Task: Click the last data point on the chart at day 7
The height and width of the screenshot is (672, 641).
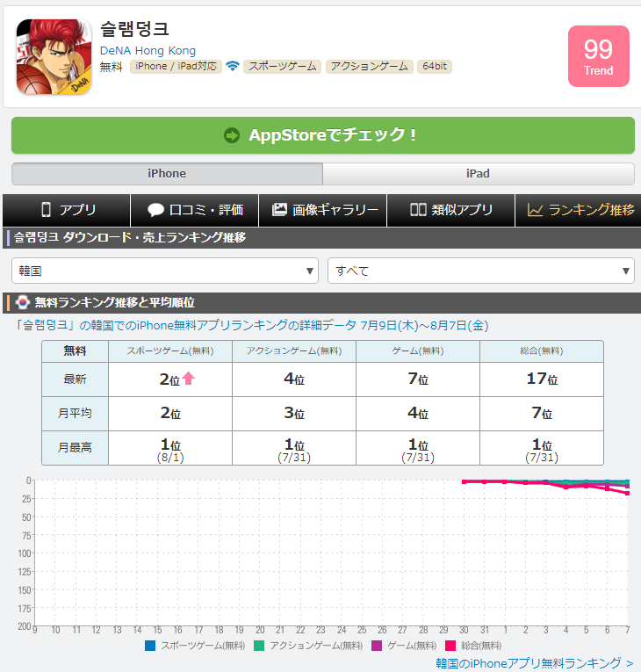Action: click(627, 494)
